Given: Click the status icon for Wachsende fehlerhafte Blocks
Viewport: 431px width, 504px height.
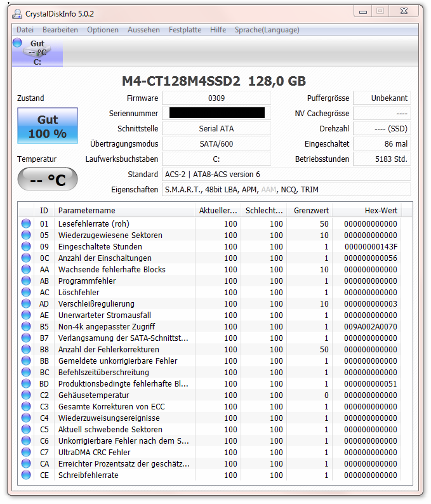Looking at the screenshot, I should [26, 269].
